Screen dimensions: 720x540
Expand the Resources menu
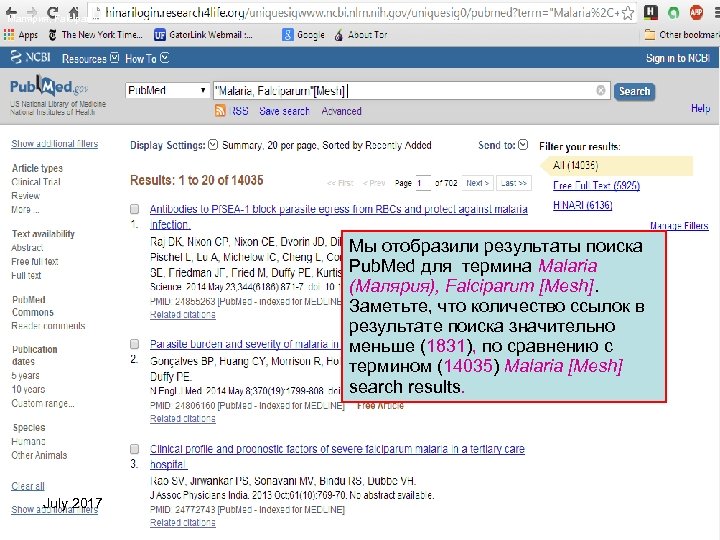click(x=90, y=58)
